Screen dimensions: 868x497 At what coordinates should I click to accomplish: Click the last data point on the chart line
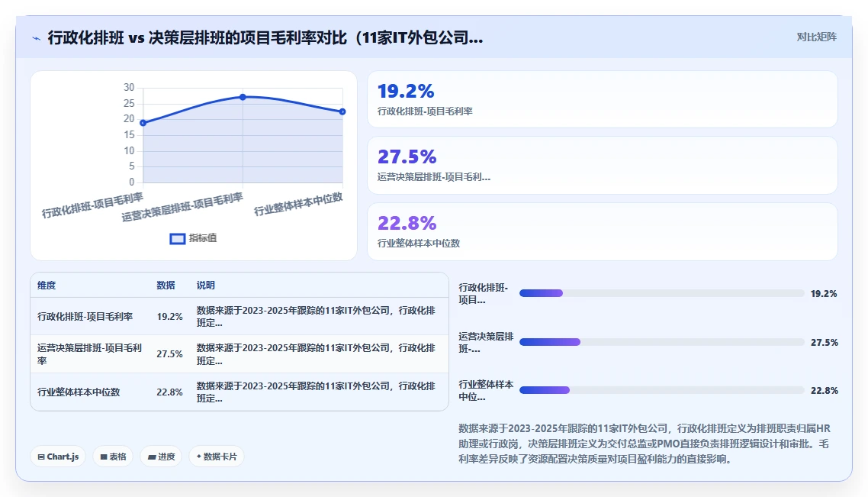pos(342,112)
